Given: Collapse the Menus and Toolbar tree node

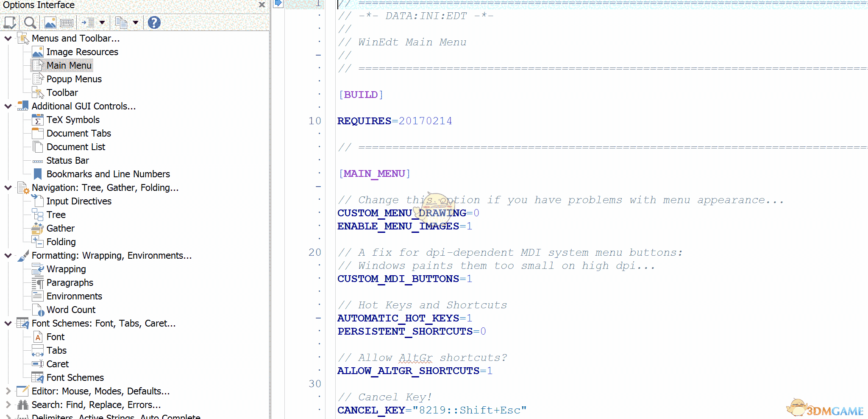Looking at the screenshot, I should pyautogui.click(x=8, y=38).
